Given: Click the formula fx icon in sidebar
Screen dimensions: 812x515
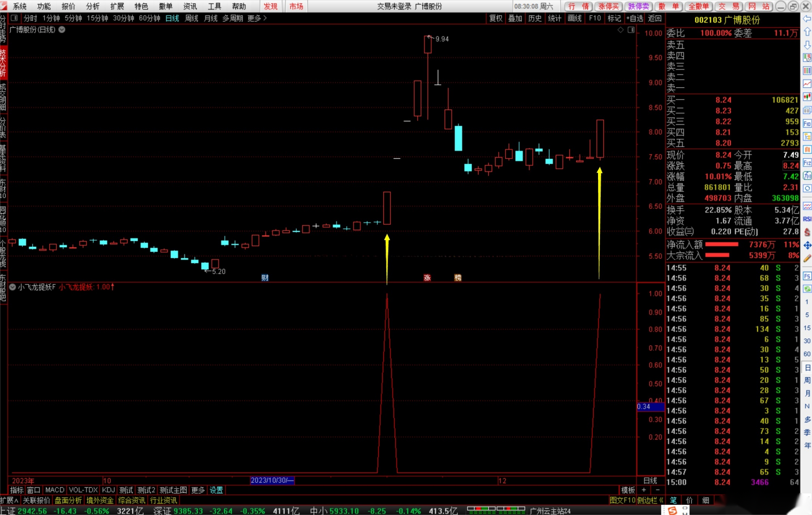Looking at the screenshot, I should pyautogui.click(x=807, y=175).
